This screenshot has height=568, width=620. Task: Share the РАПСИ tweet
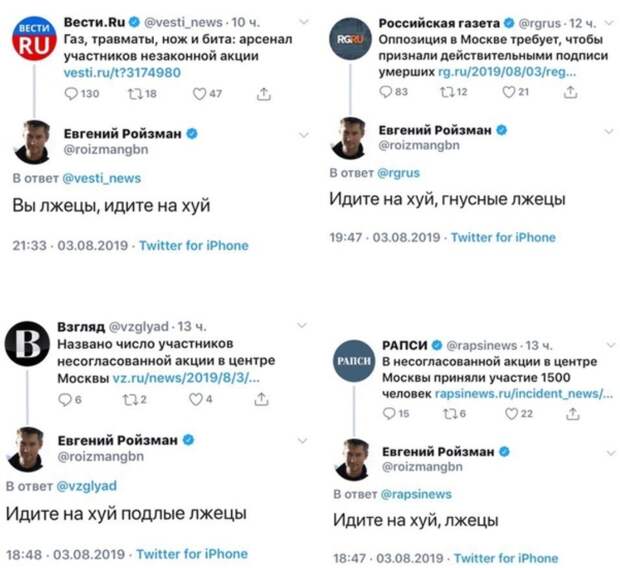(572, 414)
